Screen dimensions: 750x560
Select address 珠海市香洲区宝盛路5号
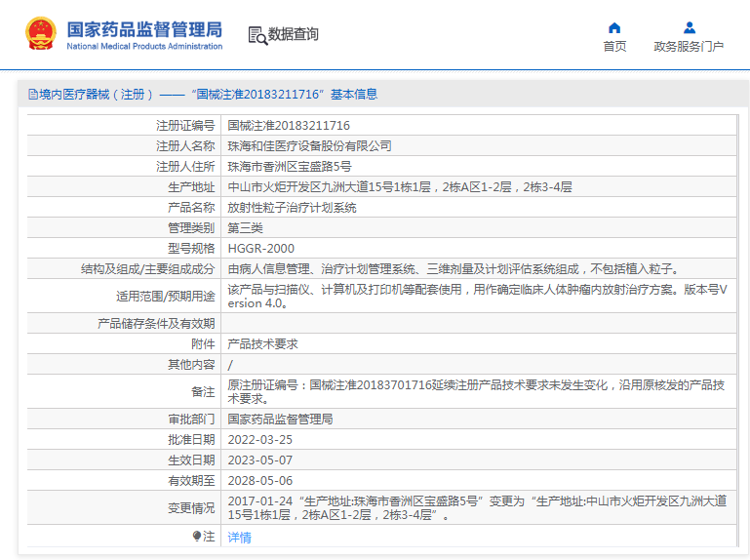[290, 167]
